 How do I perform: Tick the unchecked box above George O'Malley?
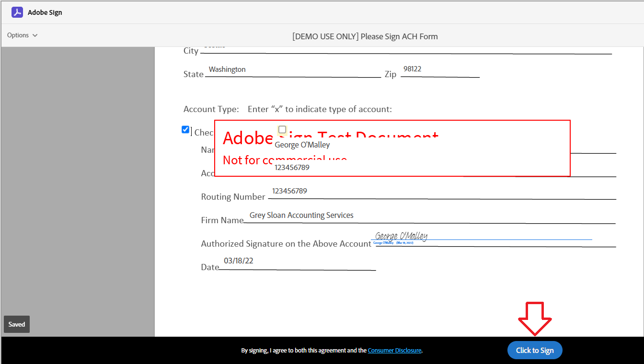282,129
